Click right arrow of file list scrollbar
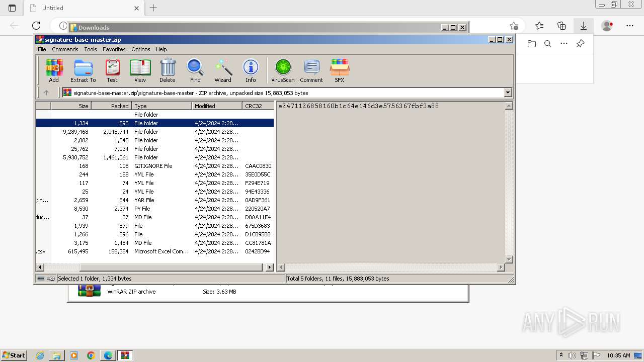The image size is (644, 362). (x=270, y=267)
